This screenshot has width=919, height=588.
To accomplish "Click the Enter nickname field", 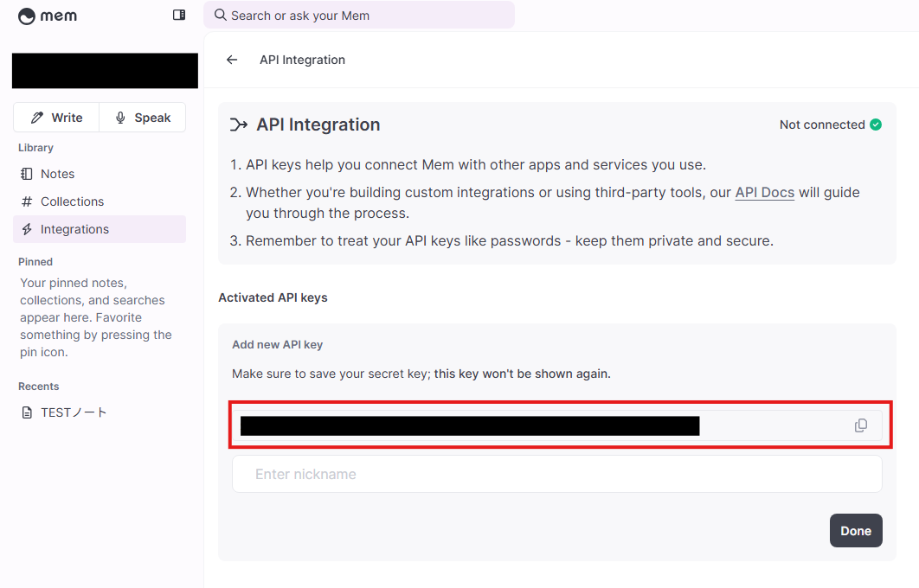I will pyautogui.click(x=556, y=474).
